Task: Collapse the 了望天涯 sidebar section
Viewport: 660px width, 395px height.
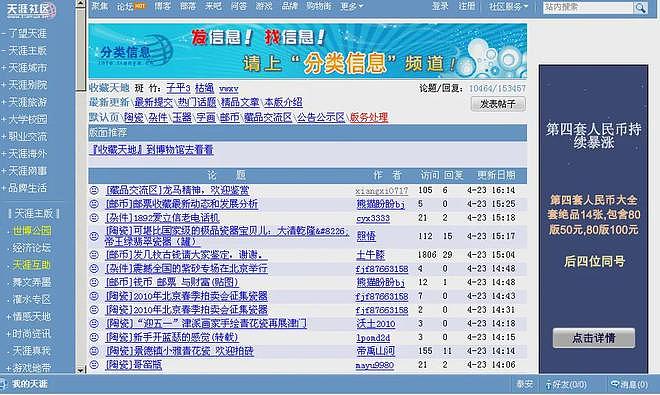Action: pos(3,33)
